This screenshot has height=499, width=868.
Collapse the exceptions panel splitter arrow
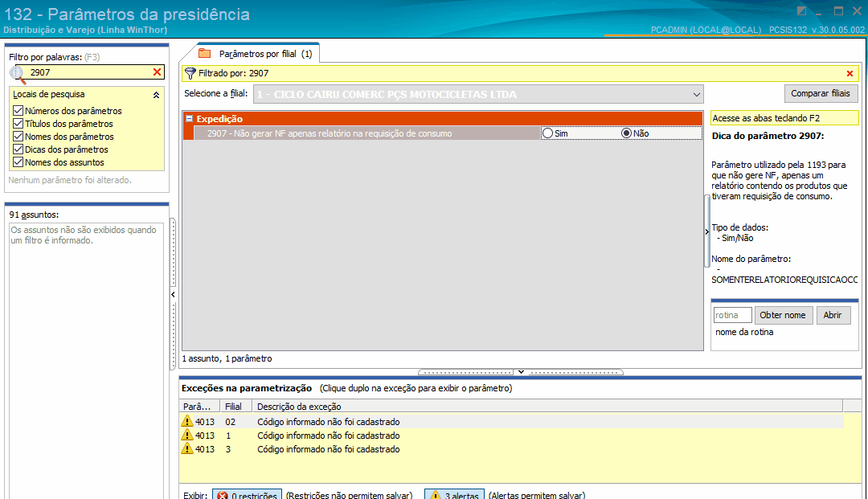tap(521, 372)
